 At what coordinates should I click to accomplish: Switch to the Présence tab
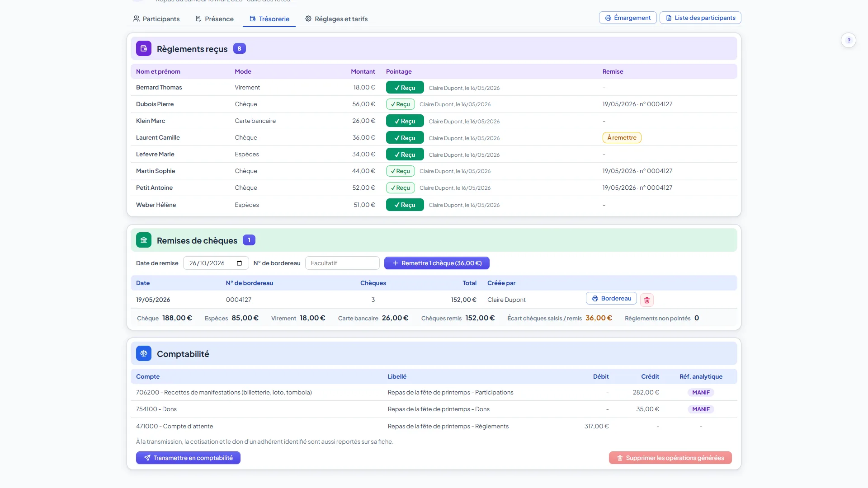pyautogui.click(x=215, y=19)
